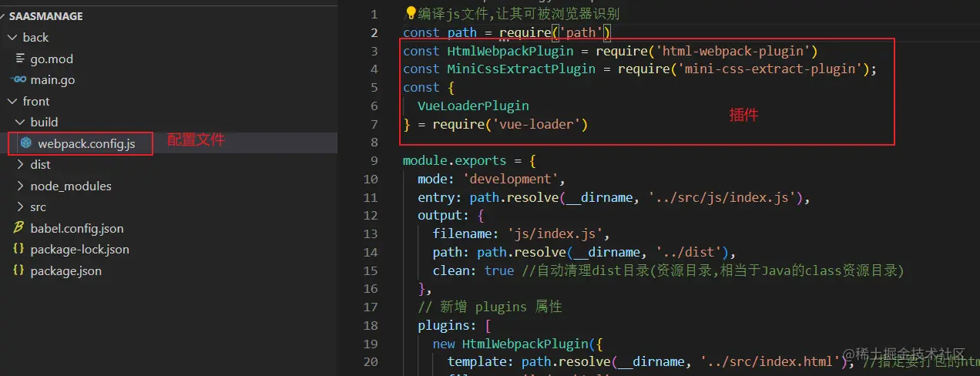Select the node_modules folder label
980x376 pixels.
point(71,186)
